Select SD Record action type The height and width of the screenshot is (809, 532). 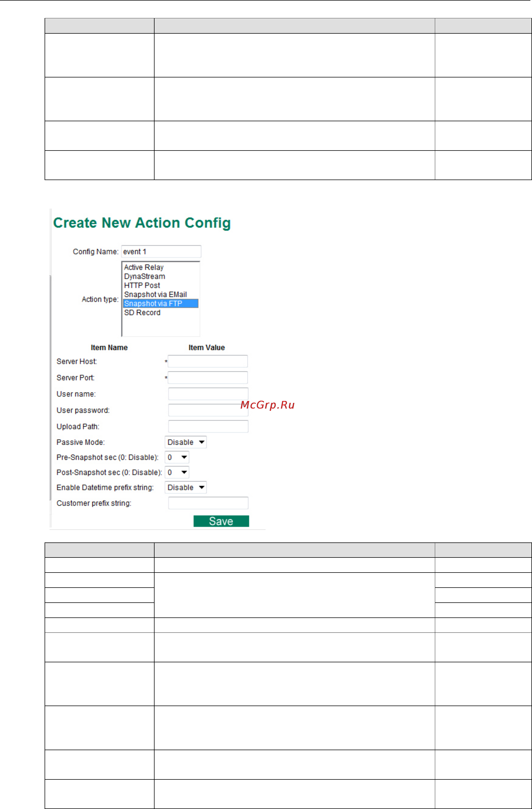142,312
